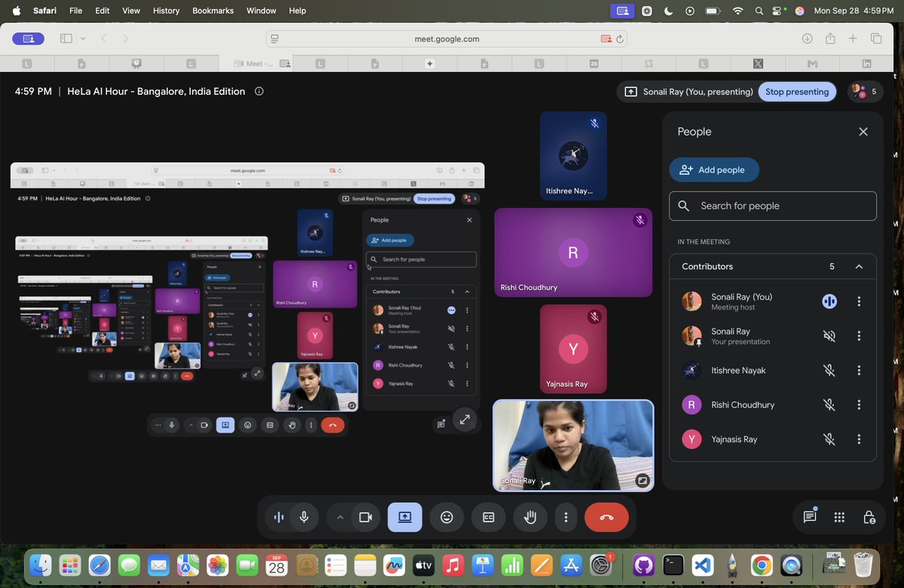904x588 pixels.
Task: Click backgrounds and effects icon on Sonali tile
Action: click(642, 480)
